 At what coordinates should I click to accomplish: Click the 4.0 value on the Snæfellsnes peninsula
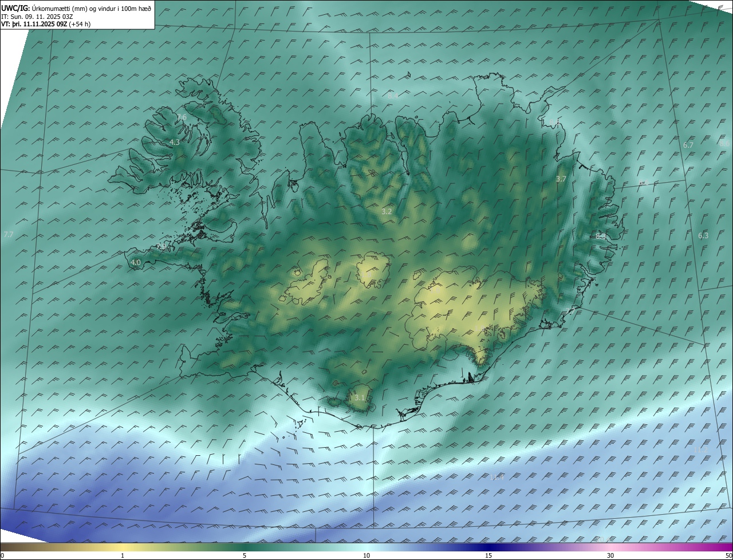[136, 263]
